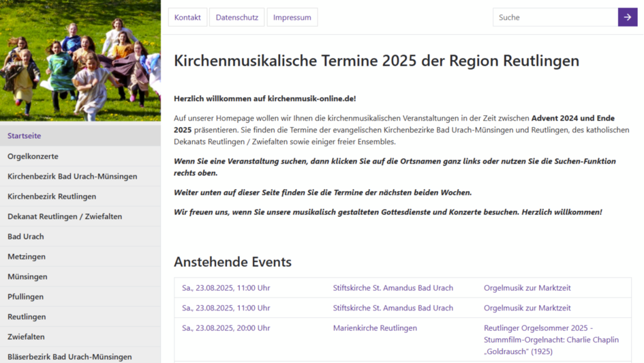Click the header photo of running children
Viewport: 644px width, 363px height.
(80, 61)
